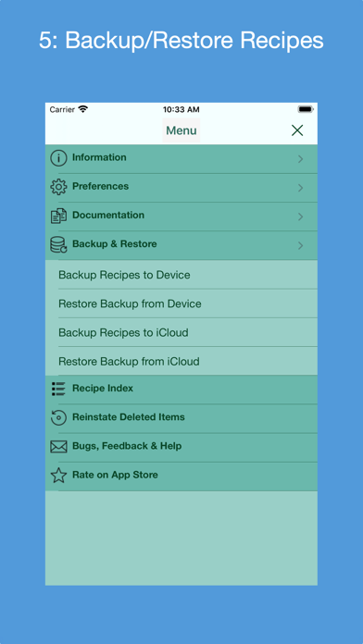363x644 pixels.
Task: Click the battery status icon
Action: [x=306, y=109]
